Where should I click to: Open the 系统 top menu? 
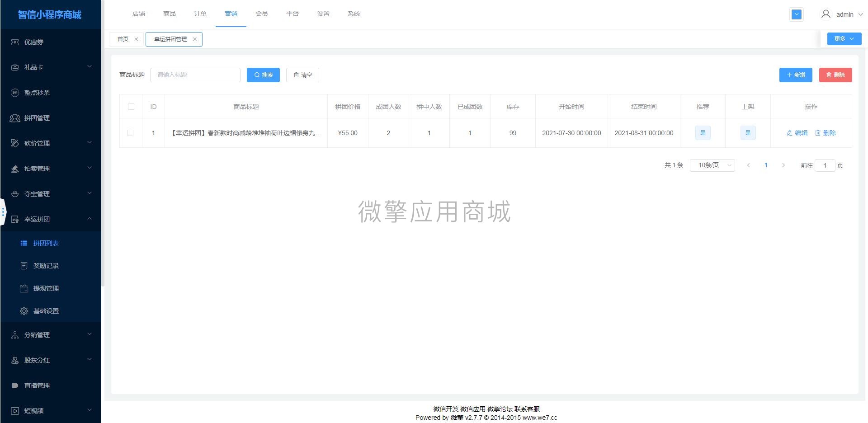click(354, 14)
